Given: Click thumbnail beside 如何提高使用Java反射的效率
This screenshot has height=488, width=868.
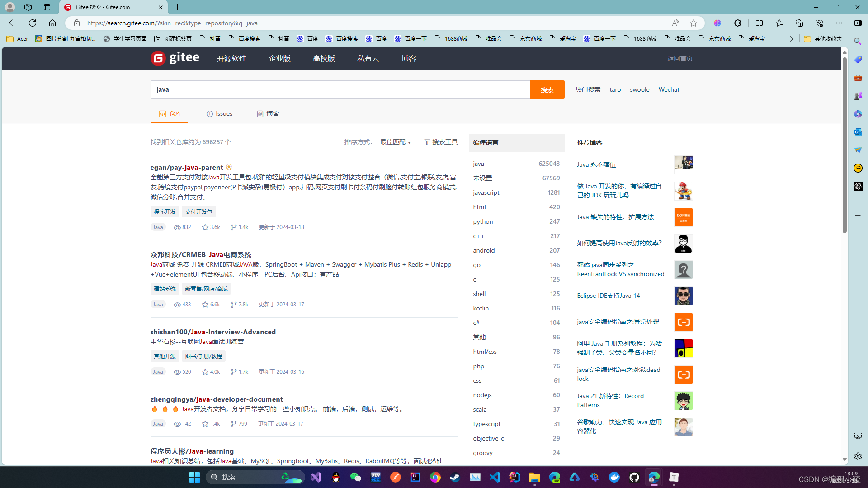Looking at the screenshot, I should 683,244.
